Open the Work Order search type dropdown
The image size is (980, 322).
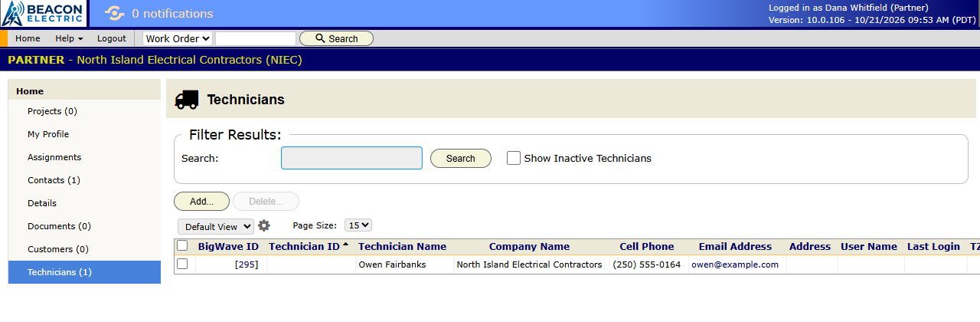[x=178, y=38]
